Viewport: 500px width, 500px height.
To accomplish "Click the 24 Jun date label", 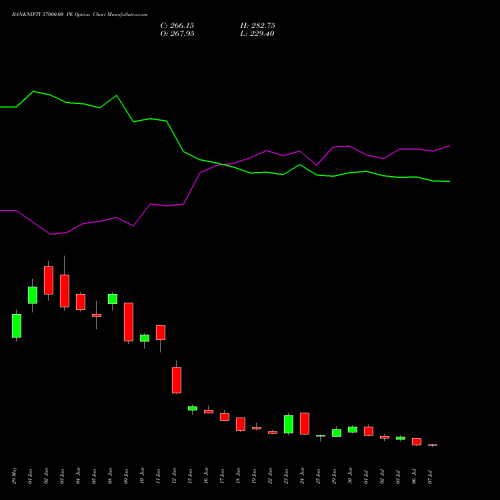I will (x=302, y=476).
